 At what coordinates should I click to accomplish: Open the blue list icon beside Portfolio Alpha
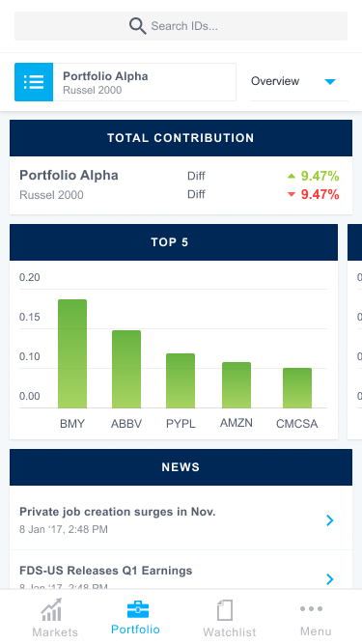click(x=34, y=82)
